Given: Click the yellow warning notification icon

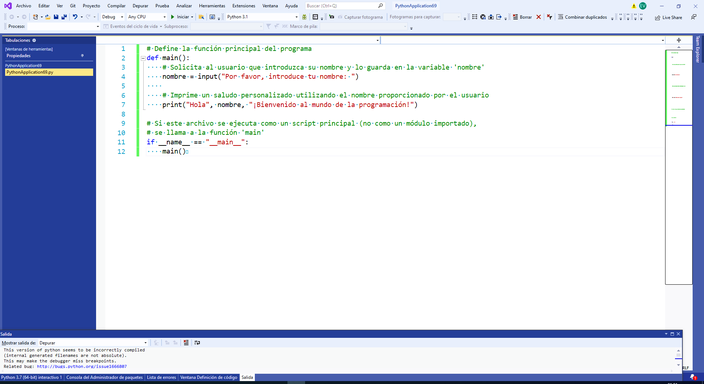Looking at the screenshot, I should pos(634,6).
